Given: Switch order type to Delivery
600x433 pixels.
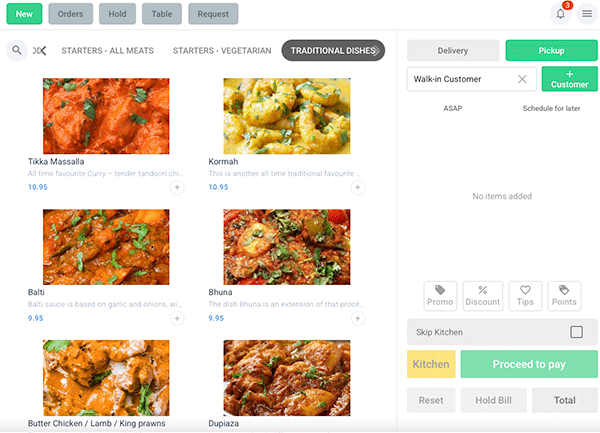Looking at the screenshot, I should click(x=452, y=50).
